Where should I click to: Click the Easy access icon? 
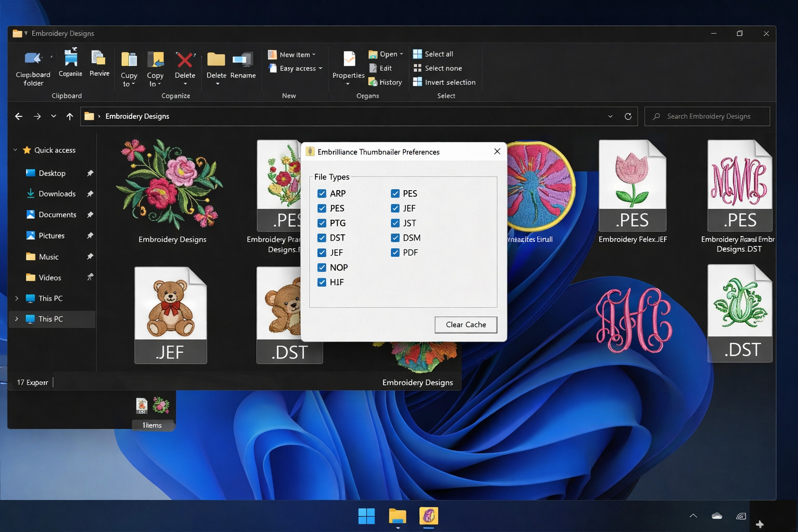pyautogui.click(x=272, y=68)
